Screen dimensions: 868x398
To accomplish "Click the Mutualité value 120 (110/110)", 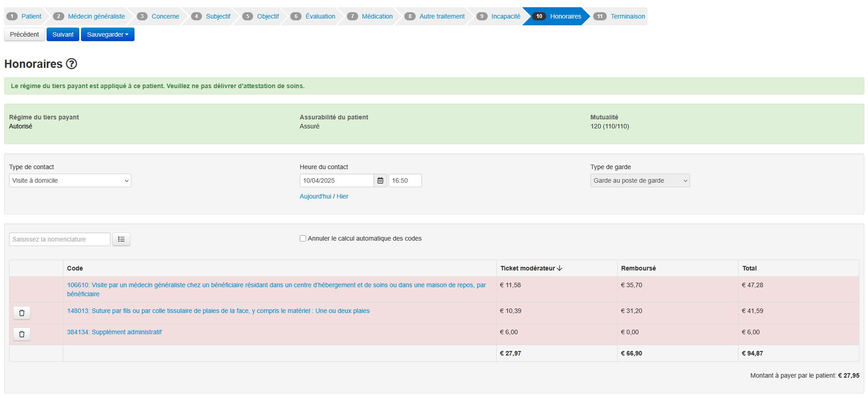I will tap(609, 126).
